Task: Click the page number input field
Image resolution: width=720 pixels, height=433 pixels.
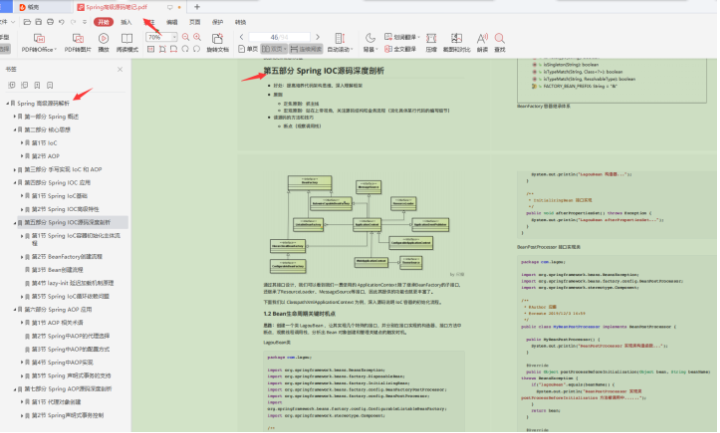Action: coord(279,37)
